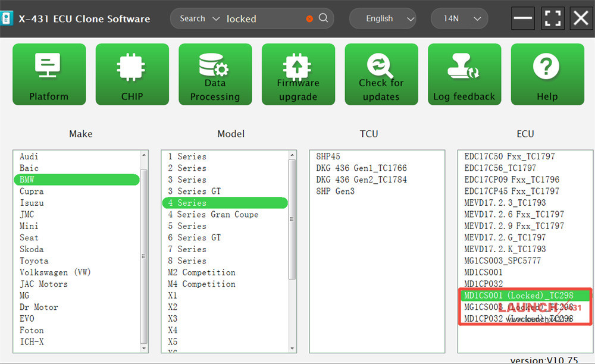Select EDC17C50 Fxx_TC1797 ECU
Image resolution: width=595 pixels, height=364 pixels.
click(x=510, y=156)
